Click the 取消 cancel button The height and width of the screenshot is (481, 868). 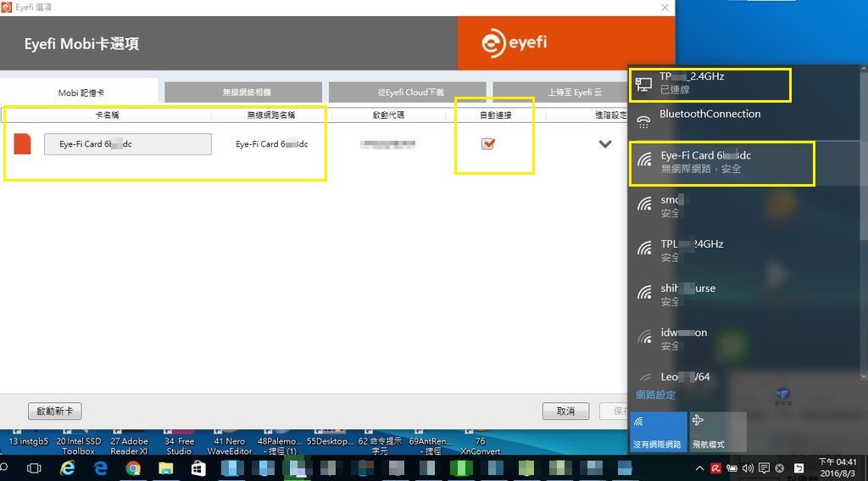(565, 411)
